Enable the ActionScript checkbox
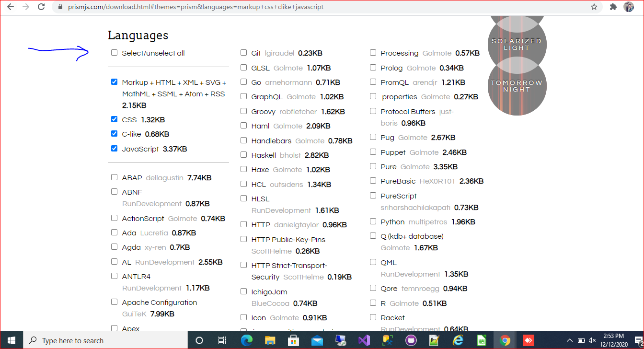644x349 pixels. 114,218
